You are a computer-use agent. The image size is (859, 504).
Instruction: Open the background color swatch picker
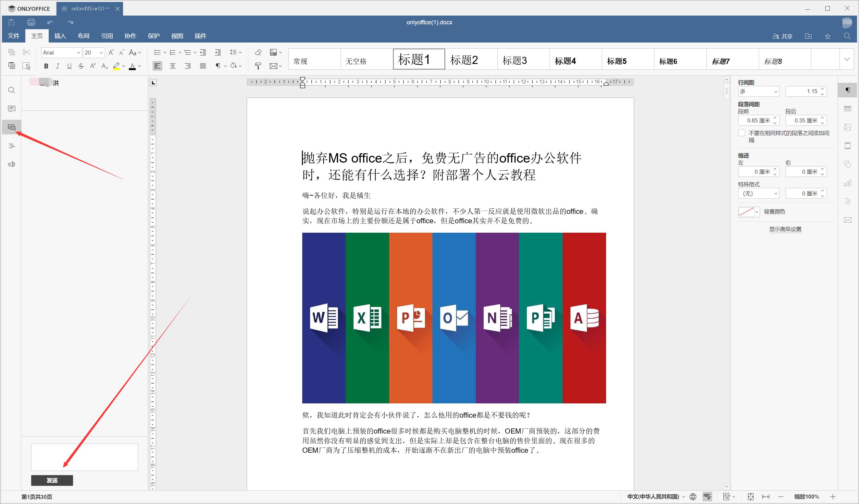tap(749, 212)
